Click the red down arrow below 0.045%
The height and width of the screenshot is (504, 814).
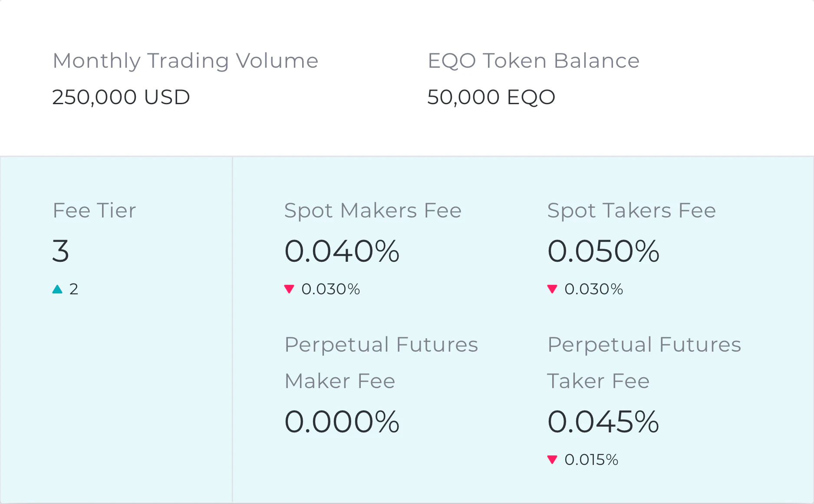tap(552, 460)
